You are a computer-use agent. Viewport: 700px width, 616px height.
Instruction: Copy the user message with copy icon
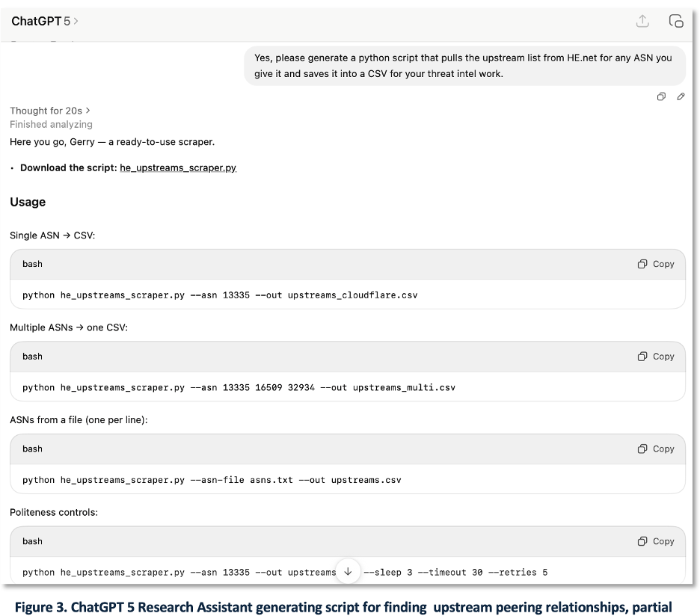coord(661,96)
